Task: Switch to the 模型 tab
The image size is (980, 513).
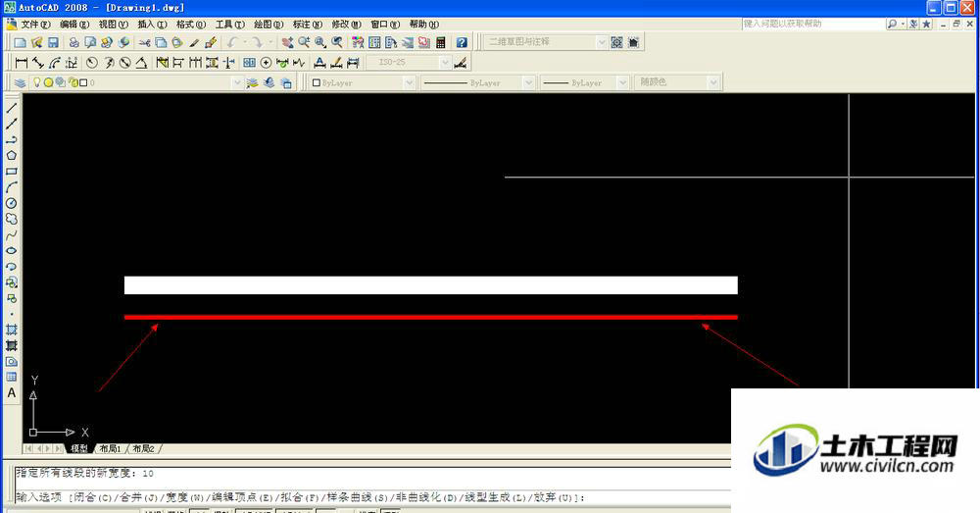Action: pyautogui.click(x=79, y=448)
